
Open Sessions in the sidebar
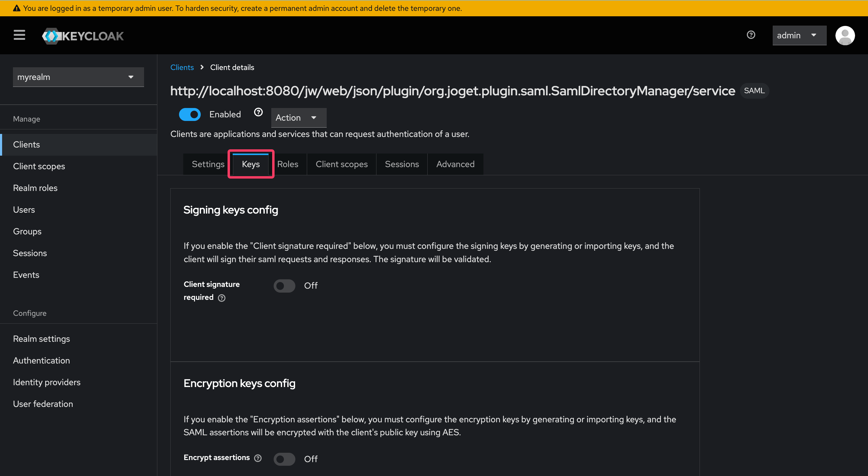click(78, 253)
